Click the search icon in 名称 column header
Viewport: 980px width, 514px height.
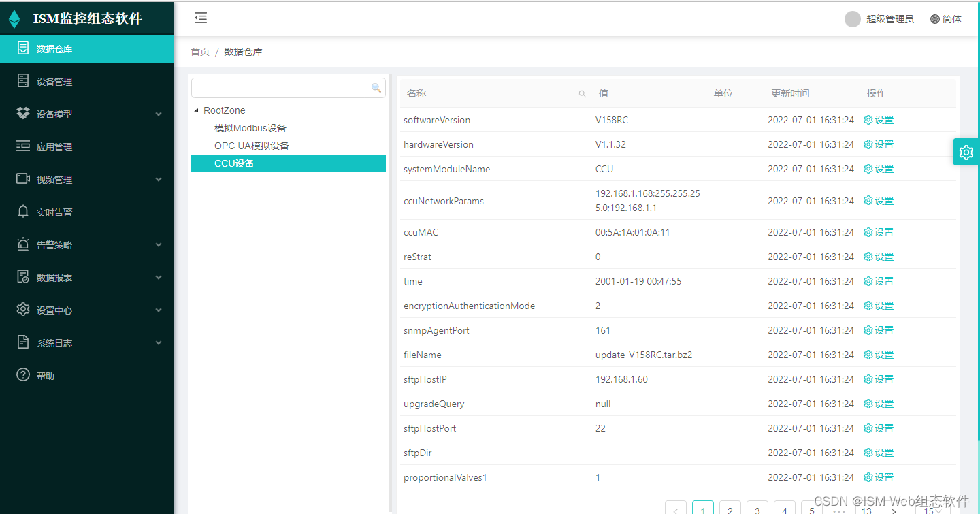pyautogui.click(x=582, y=94)
